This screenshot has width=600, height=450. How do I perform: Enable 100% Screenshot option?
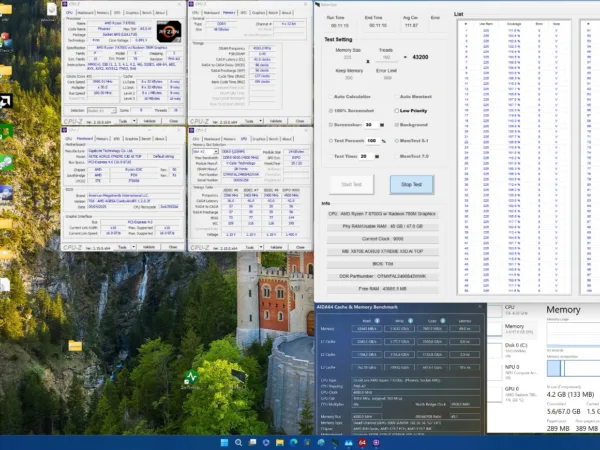(331, 111)
